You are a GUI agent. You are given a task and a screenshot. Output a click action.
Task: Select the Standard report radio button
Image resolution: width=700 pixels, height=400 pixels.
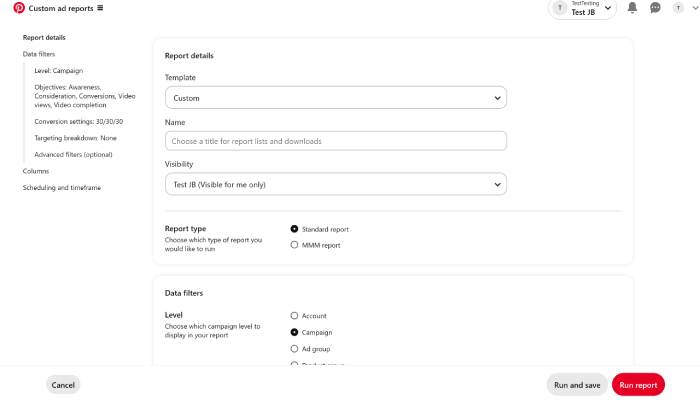[294, 229]
